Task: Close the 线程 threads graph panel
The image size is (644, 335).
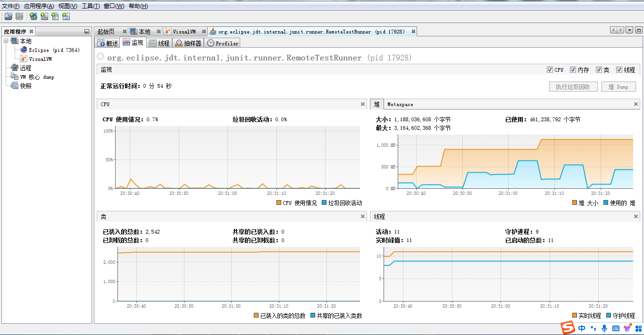Action: (636, 217)
